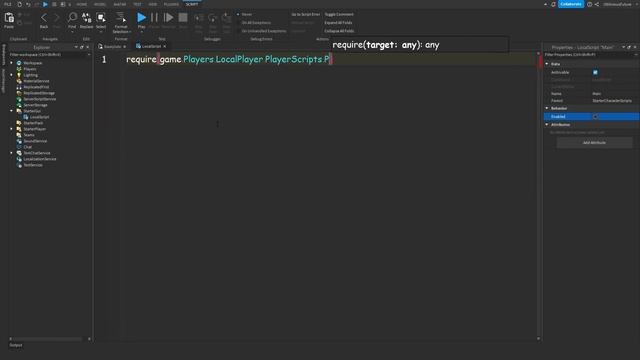Click the Workspace globe icon in Explorer
Viewport: 640px width, 360px height.
(x=19, y=63)
